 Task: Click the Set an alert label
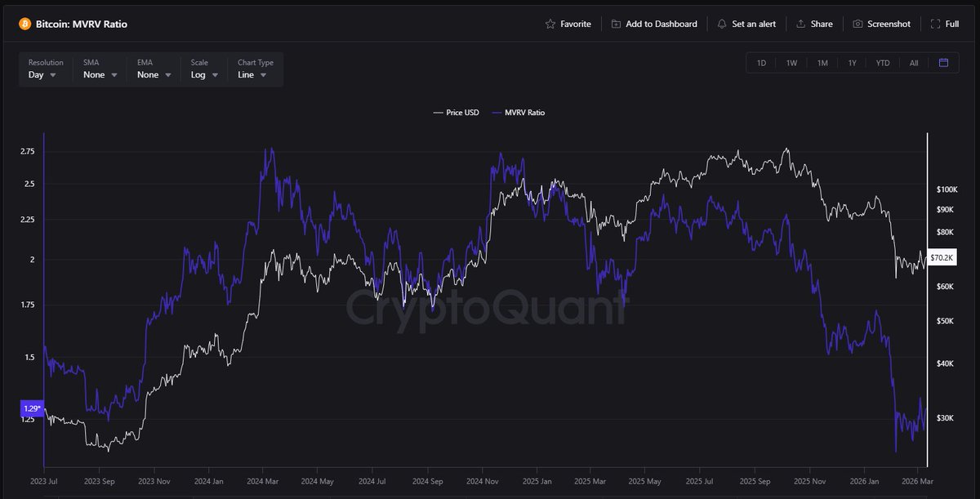click(x=754, y=25)
